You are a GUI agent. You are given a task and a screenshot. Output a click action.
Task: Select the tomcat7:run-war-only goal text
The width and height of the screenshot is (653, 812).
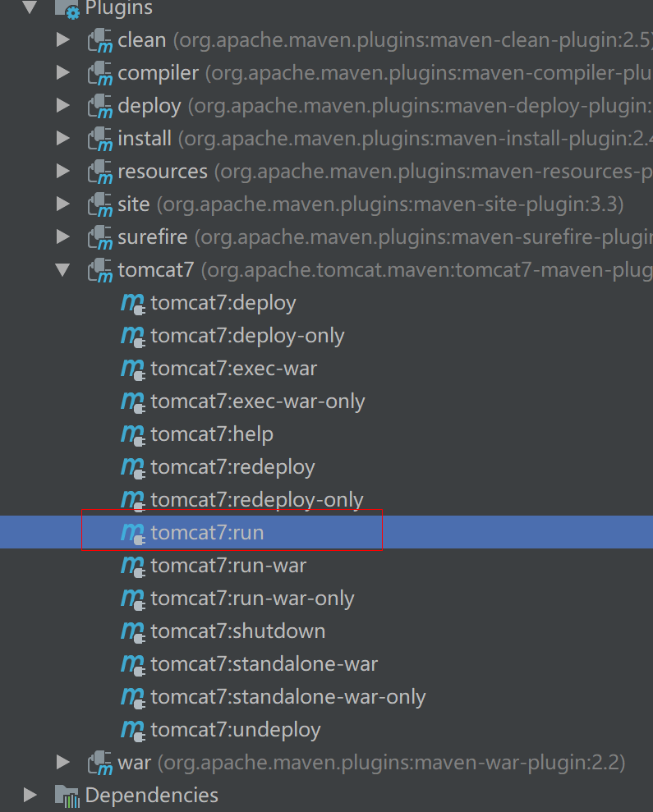point(253,599)
